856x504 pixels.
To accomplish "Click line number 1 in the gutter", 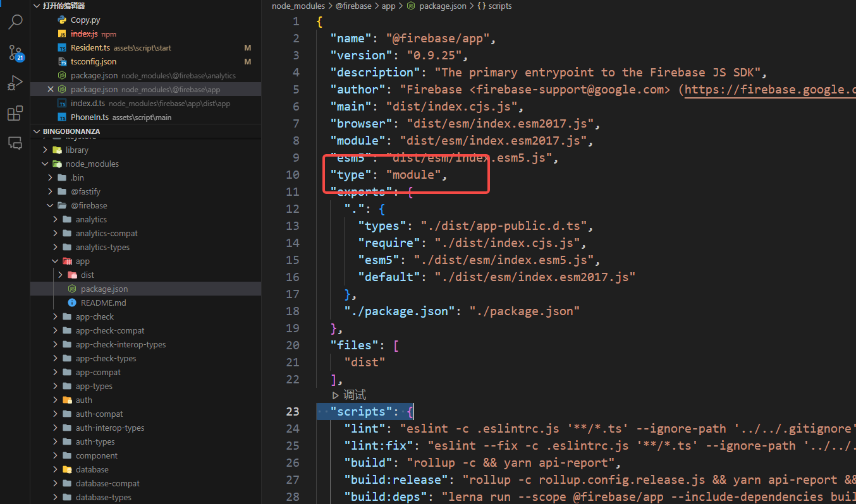I will point(296,21).
